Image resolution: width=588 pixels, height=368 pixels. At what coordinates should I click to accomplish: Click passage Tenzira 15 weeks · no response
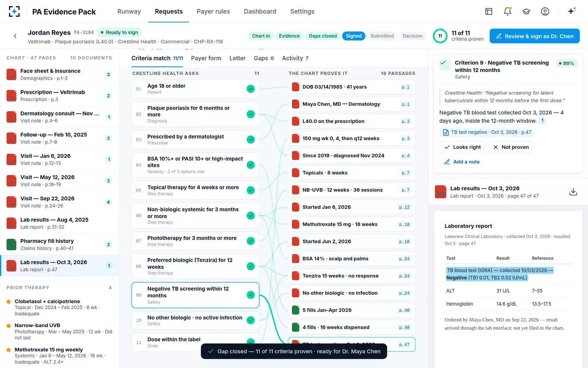352,276
